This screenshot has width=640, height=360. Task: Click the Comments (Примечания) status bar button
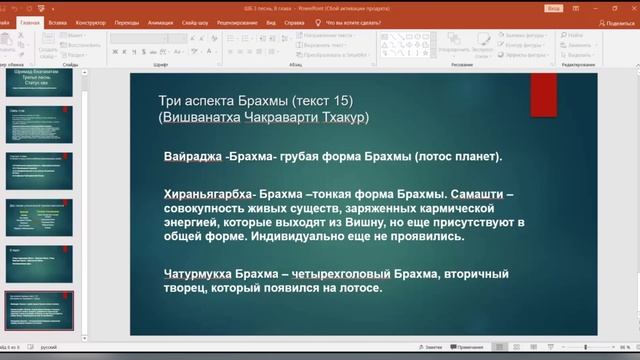point(467,347)
